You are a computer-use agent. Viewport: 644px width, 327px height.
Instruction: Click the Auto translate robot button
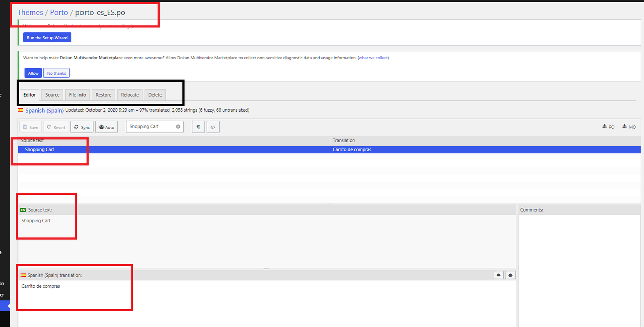click(106, 127)
